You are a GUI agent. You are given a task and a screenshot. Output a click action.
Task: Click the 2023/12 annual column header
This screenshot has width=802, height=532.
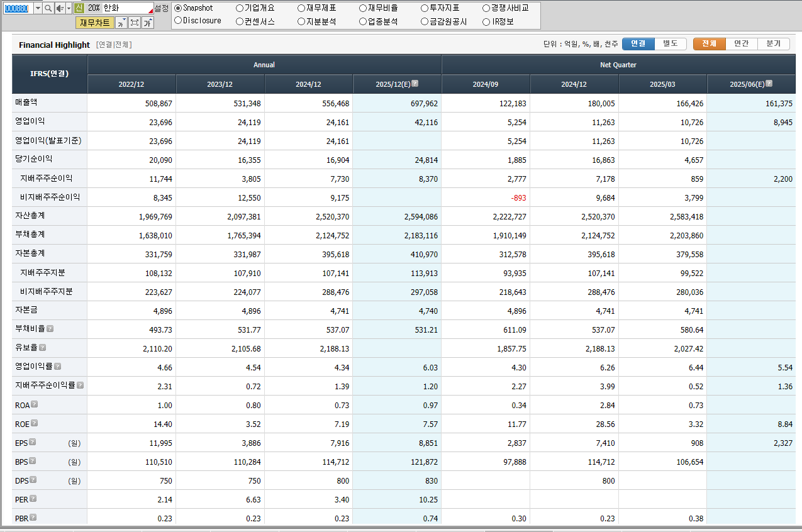pos(220,84)
